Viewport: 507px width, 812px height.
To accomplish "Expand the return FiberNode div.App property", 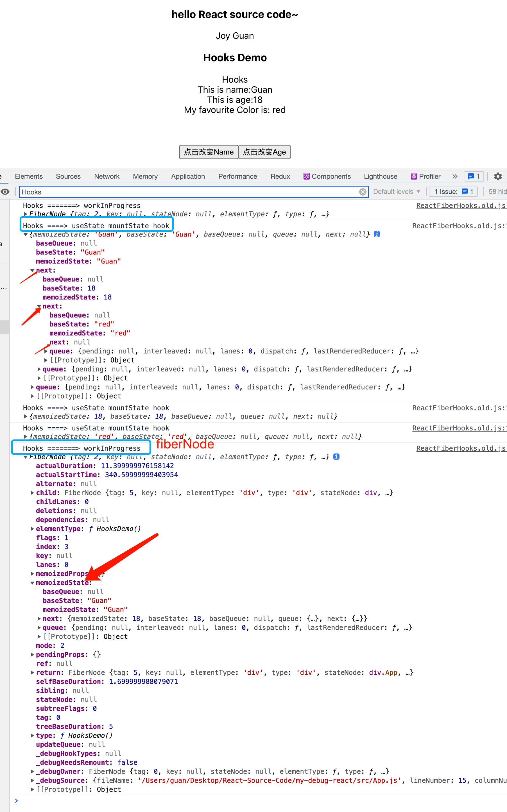I will click(32, 673).
